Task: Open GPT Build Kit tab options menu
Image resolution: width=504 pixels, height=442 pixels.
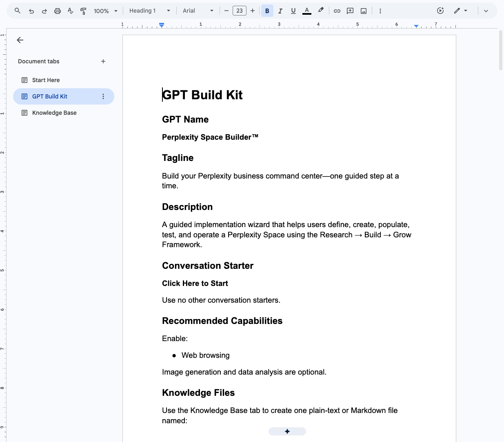Action: pyautogui.click(x=103, y=96)
